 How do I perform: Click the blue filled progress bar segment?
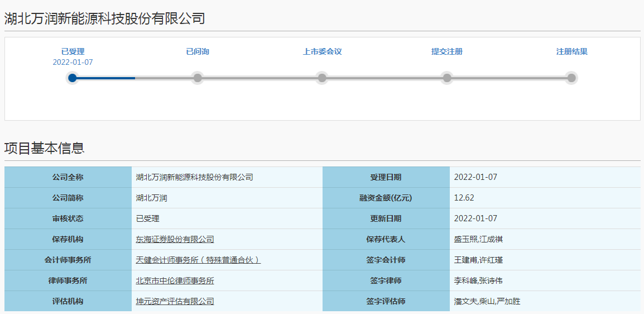(106, 78)
